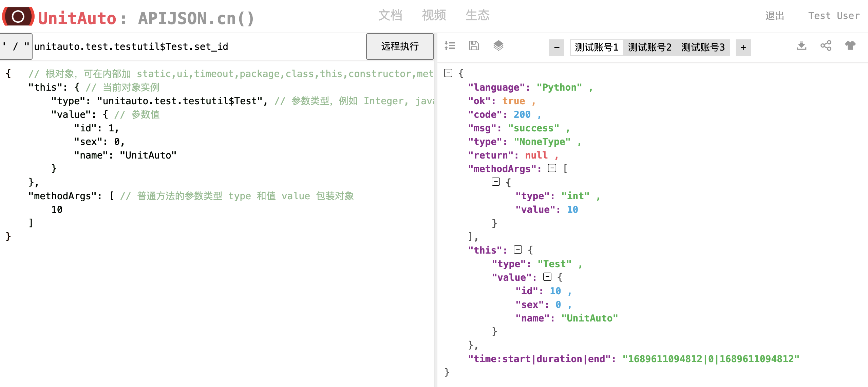Switch to 测试账号3 tab
The image size is (868, 387).
click(703, 47)
